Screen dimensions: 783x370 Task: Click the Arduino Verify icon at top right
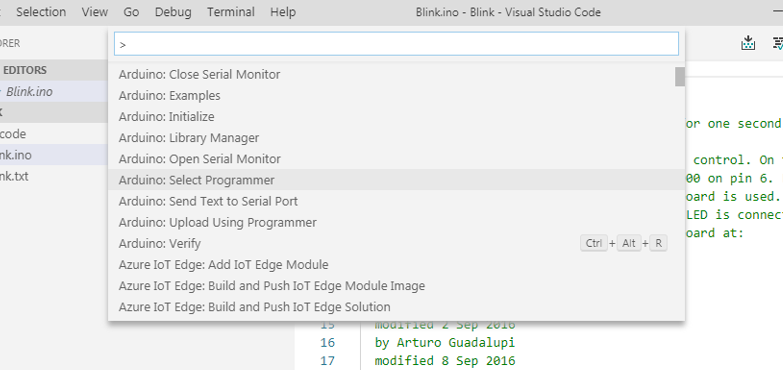click(778, 43)
